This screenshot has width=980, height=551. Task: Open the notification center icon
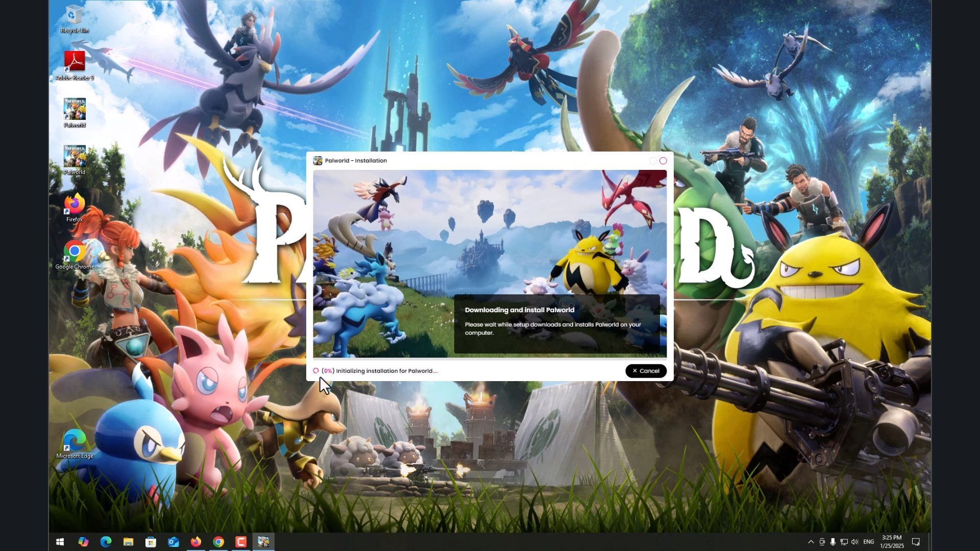tap(916, 542)
